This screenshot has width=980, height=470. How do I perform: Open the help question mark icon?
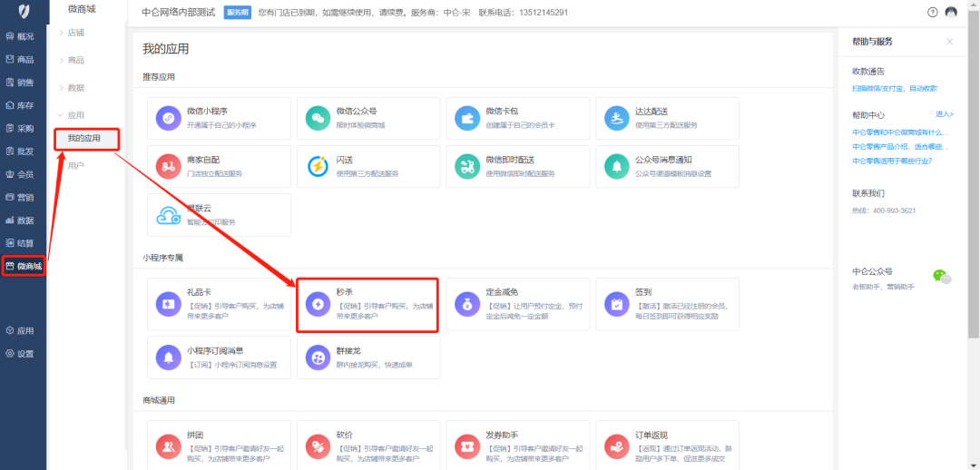coord(932,13)
